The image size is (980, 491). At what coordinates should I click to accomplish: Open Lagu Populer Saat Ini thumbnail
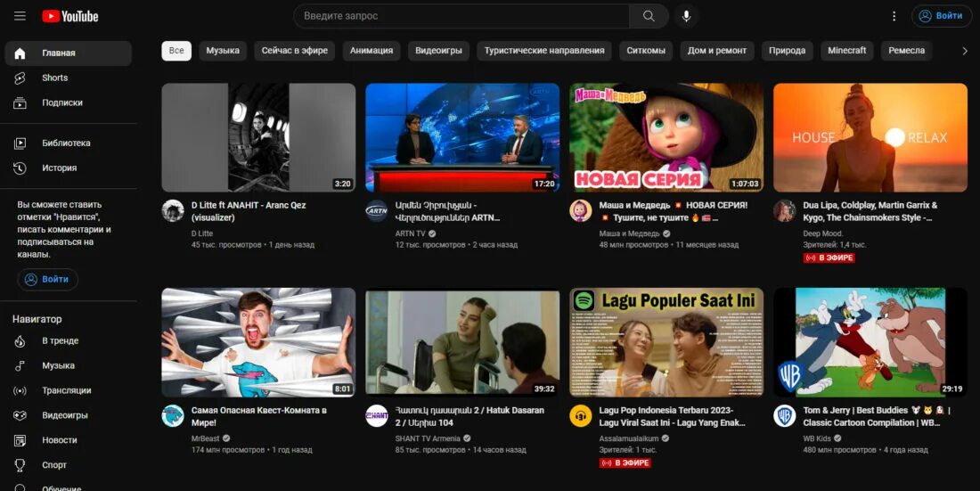click(x=666, y=343)
